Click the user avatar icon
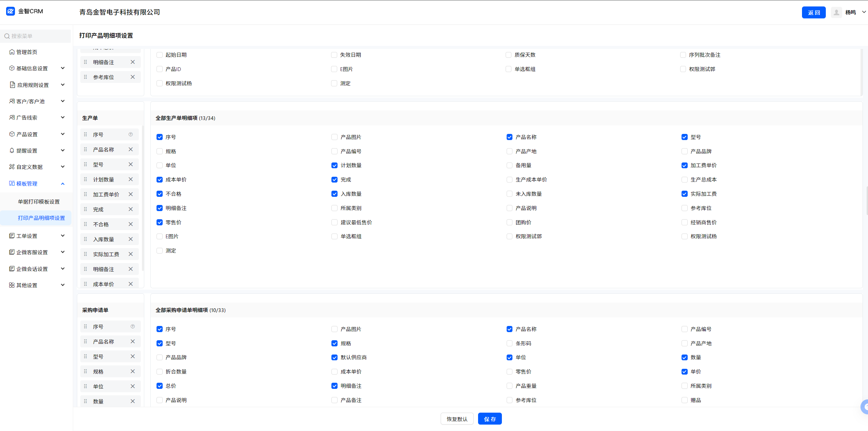 click(836, 13)
